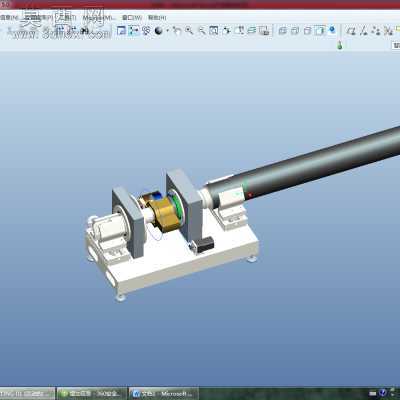Refit the model to screen
400x400 pixels.
tap(214, 31)
